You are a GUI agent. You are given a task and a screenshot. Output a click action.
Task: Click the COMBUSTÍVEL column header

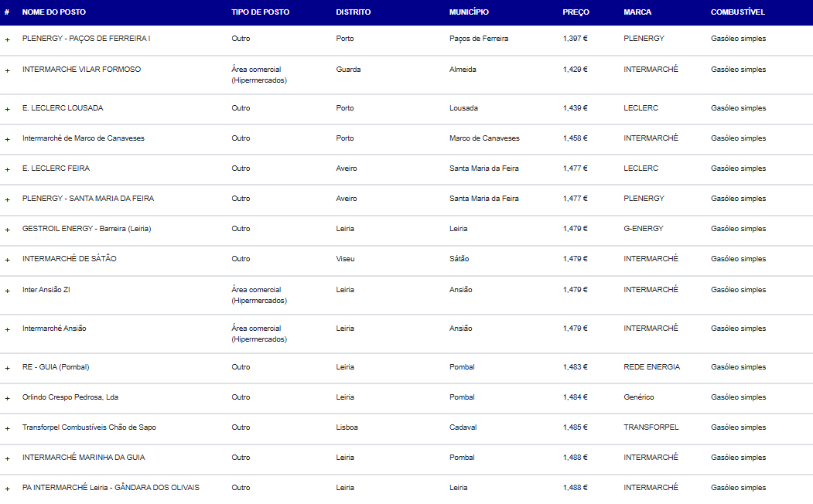tap(737, 12)
